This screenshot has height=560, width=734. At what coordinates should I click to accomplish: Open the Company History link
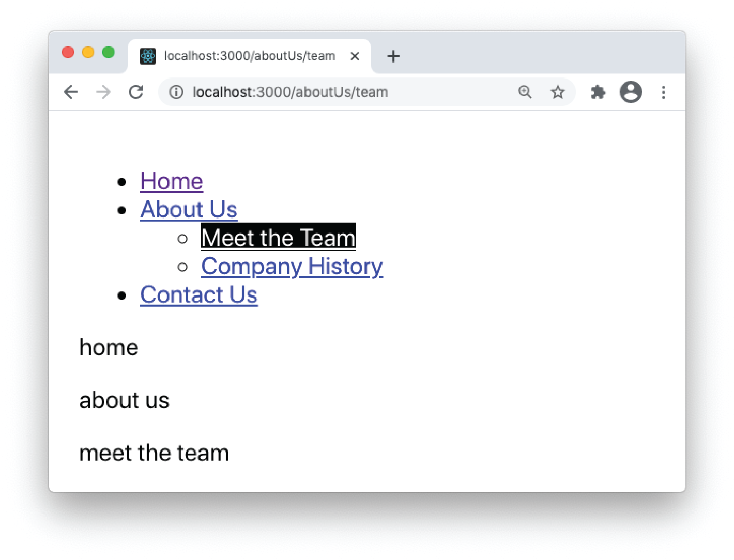pos(292,267)
